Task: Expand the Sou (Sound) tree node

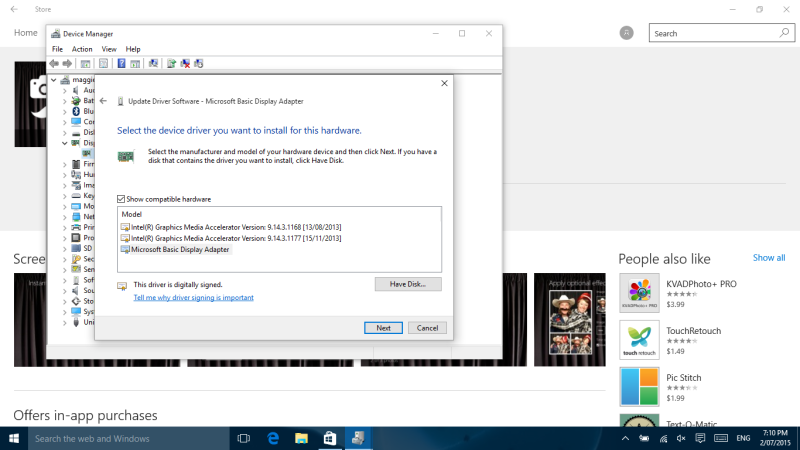Action: tap(65, 291)
